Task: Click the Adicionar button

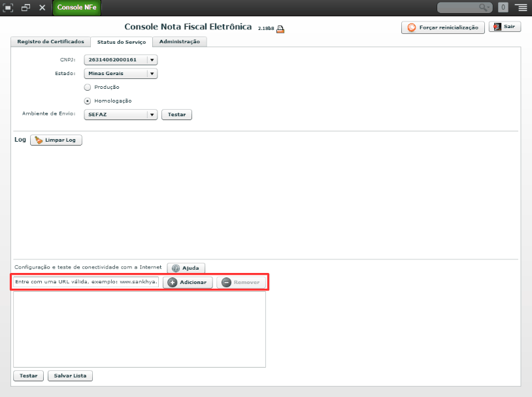Action: tap(188, 282)
